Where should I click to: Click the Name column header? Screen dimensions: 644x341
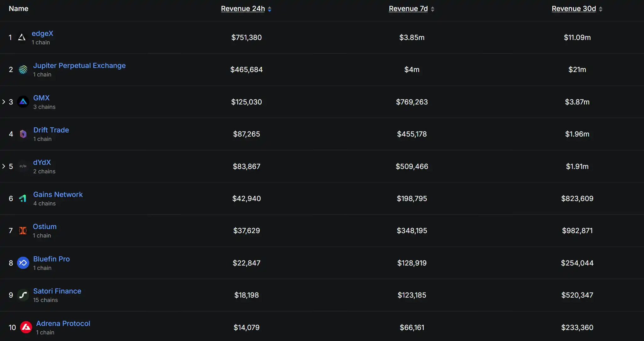[19, 8]
